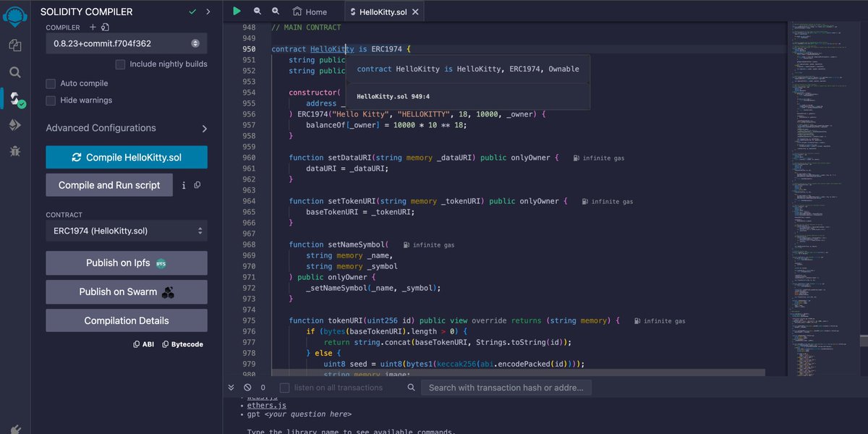Click the plus icon next to COMPILER
Screen dimensions: 868x434
click(x=93, y=27)
